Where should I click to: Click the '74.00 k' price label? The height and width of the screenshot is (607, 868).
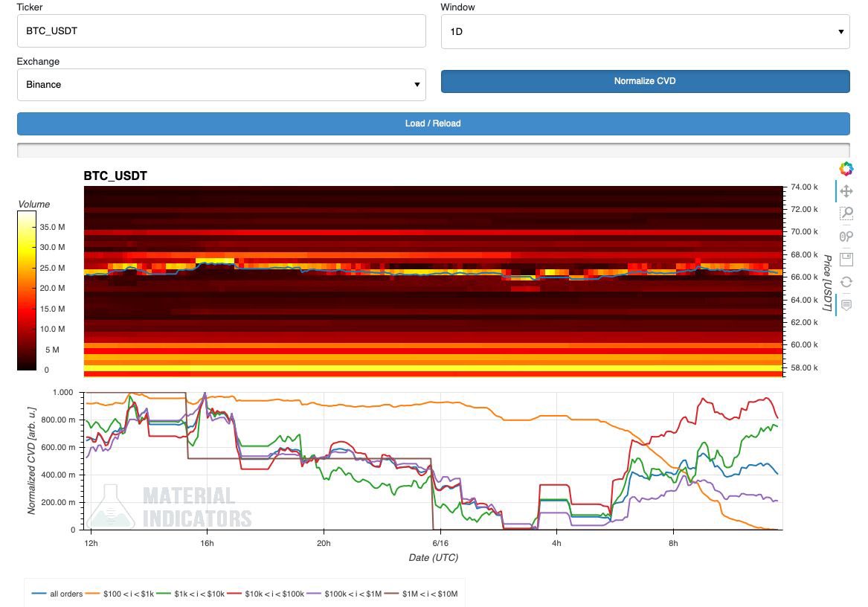click(804, 187)
